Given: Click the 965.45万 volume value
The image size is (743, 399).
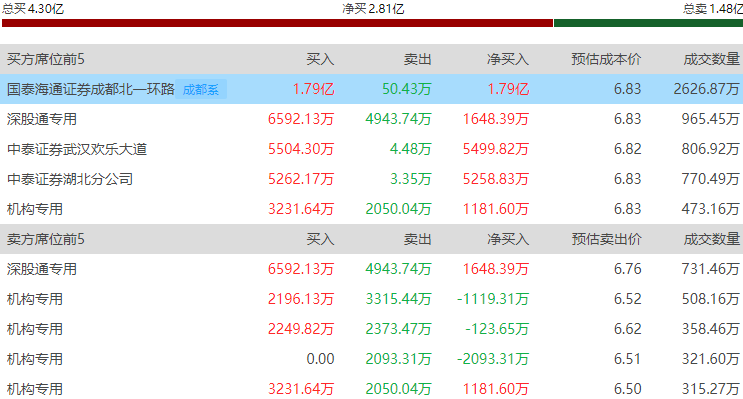Looking at the screenshot, I should (x=711, y=119).
